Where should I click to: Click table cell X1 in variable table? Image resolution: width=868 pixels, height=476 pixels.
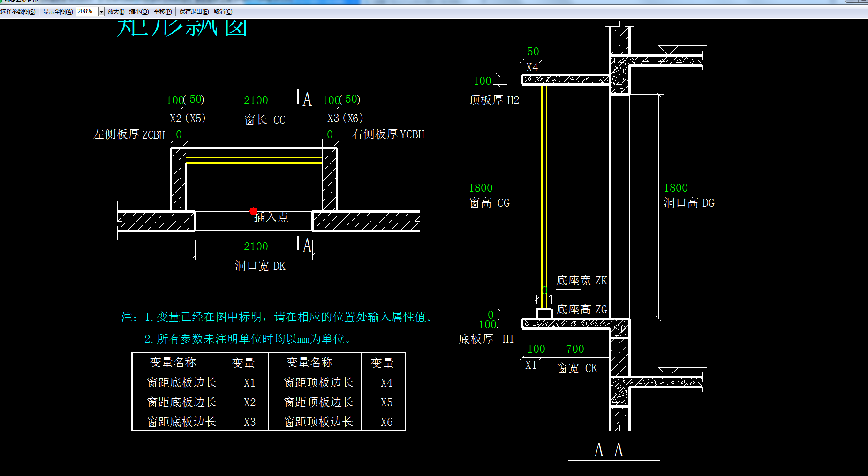(x=249, y=383)
